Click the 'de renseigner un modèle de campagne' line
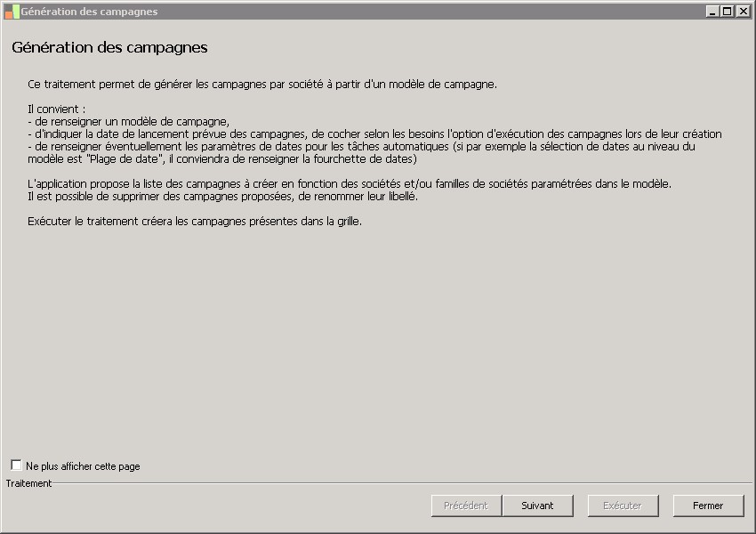This screenshot has height=534, width=756. 129,122
